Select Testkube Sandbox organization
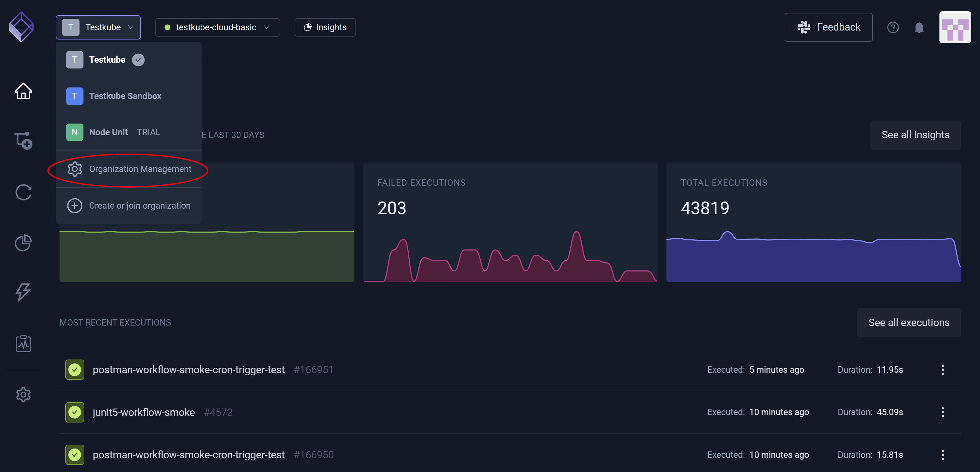Viewport: 980px width, 472px height. pyautogui.click(x=125, y=96)
